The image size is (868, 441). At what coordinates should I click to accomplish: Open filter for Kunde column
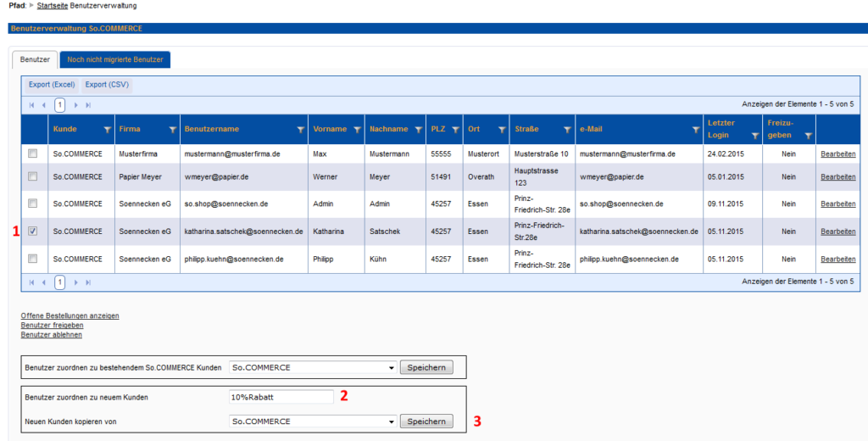[108, 130]
